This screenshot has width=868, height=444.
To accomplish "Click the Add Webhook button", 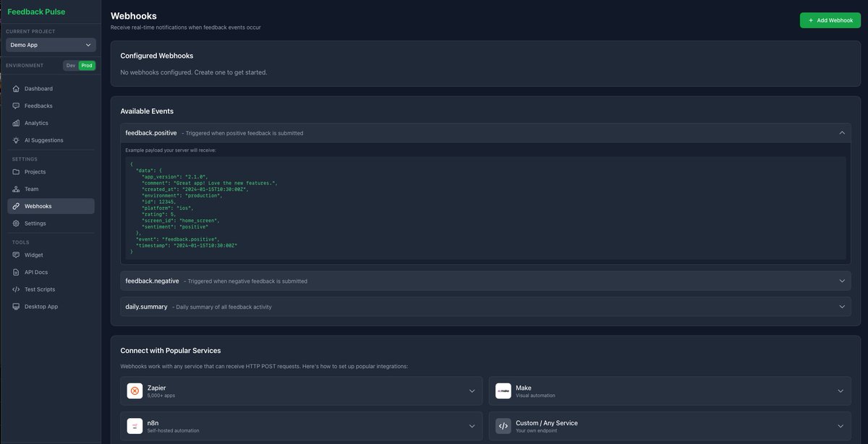I will tap(830, 20).
